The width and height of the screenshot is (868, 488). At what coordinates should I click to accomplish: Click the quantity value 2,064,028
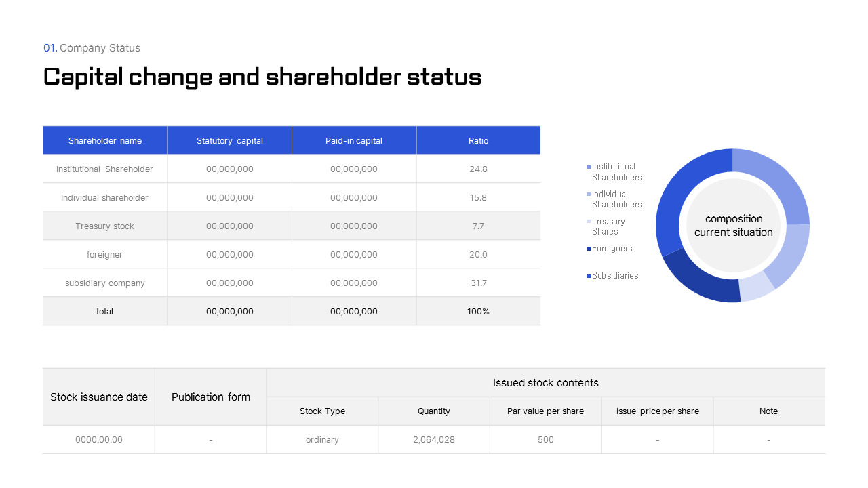pos(434,440)
